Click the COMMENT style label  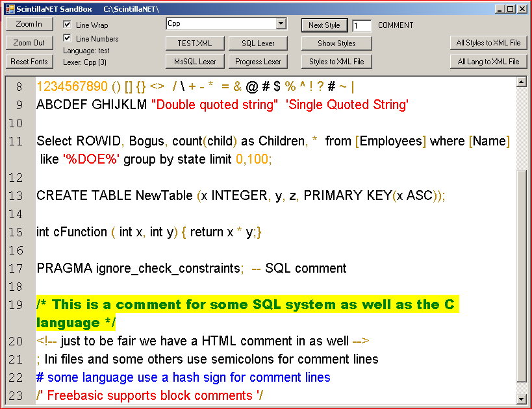pos(396,25)
